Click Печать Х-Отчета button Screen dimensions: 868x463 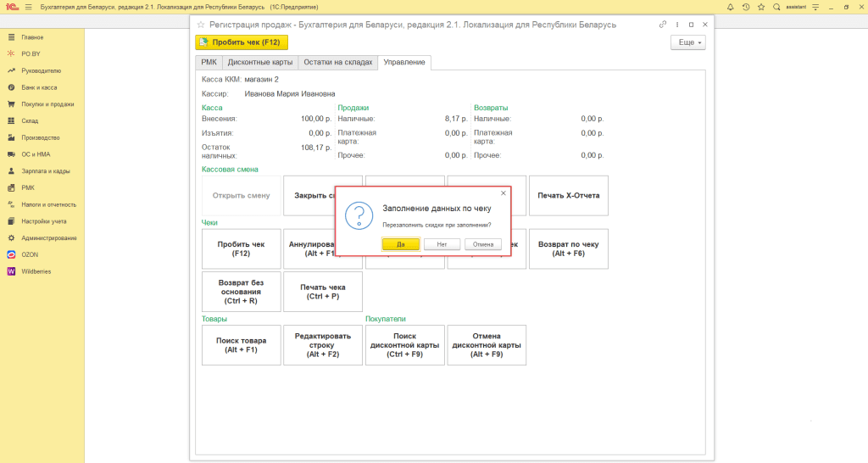click(x=569, y=196)
